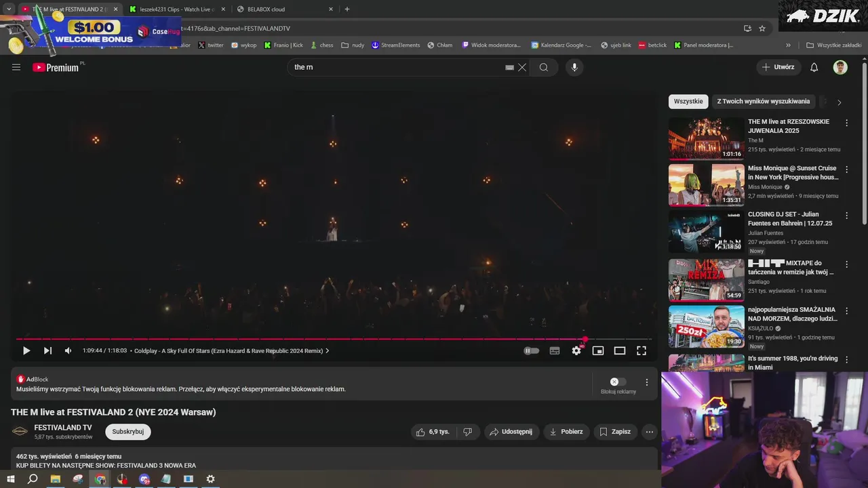Dislike the video

(468, 432)
